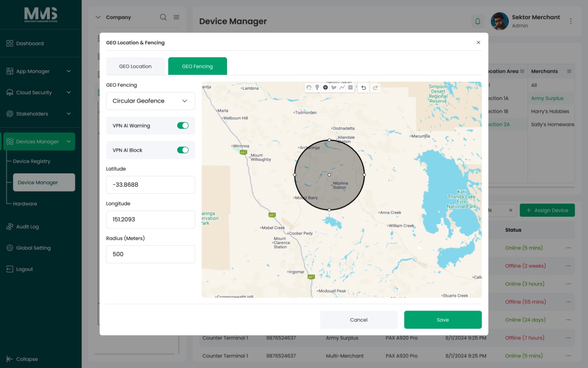This screenshot has width=588, height=368.
Task: Open notifications bell icon
Action: [478, 21]
